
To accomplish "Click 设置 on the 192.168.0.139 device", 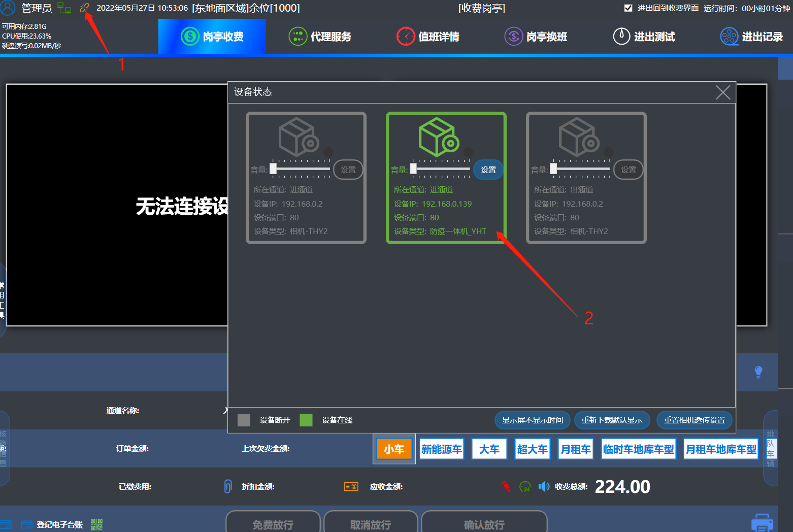I will click(488, 170).
